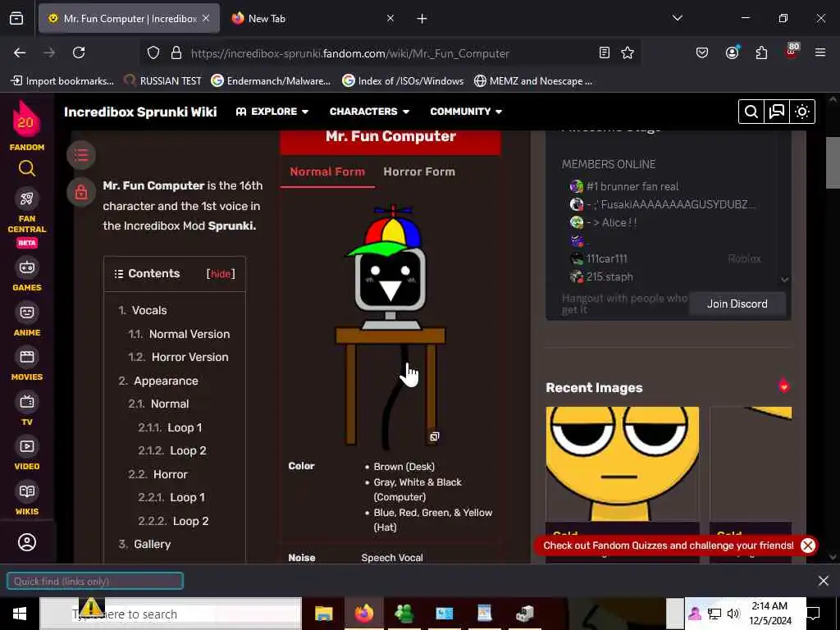Click the page lock icon
The height and width of the screenshot is (630, 840).
click(x=81, y=191)
